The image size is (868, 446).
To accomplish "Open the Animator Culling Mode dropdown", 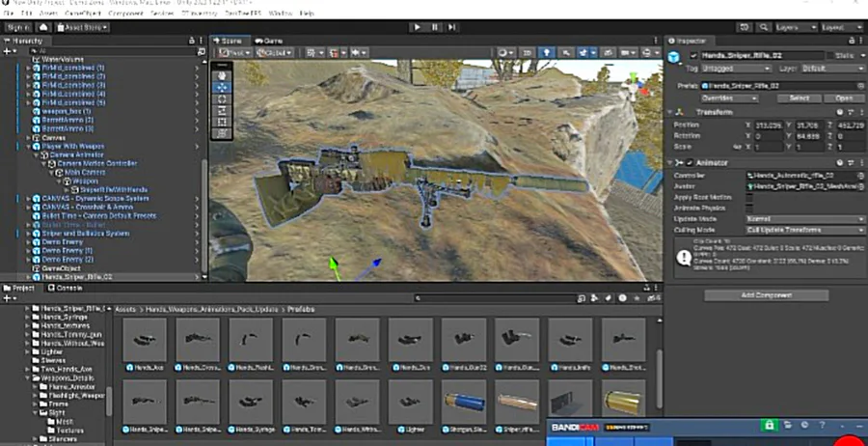I will coord(805,230).
